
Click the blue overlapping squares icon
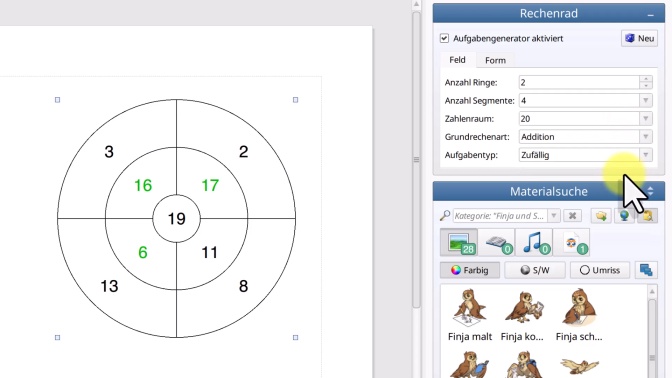tap(646, 270)
